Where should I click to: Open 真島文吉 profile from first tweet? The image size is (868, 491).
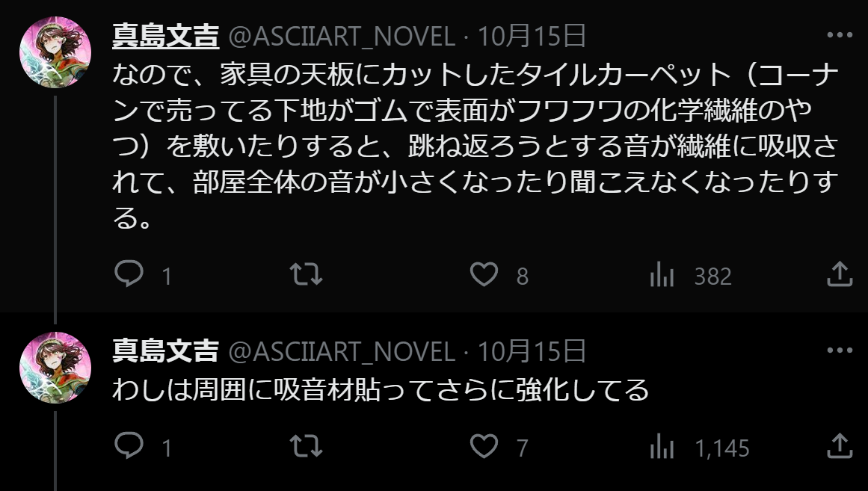pos(165,35)
